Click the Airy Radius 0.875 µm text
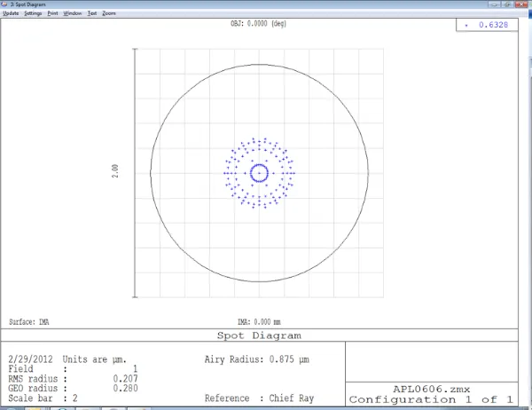 (x=260, y=359)
